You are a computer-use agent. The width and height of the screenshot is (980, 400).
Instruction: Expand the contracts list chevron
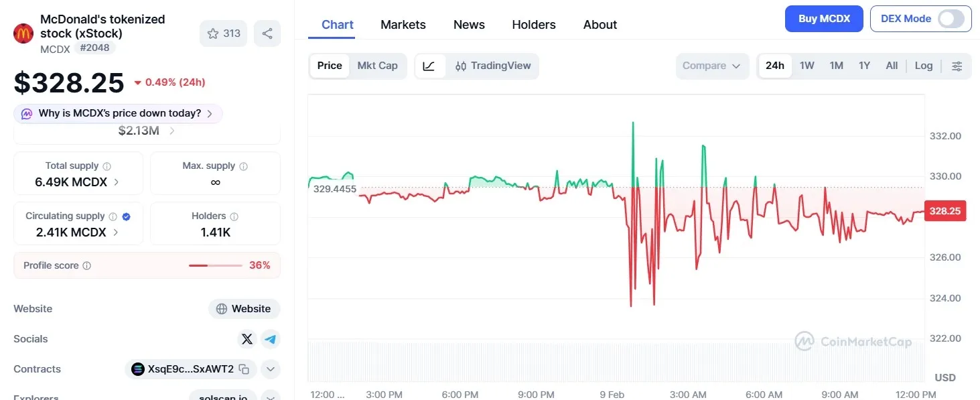click(x=270, y=369)
